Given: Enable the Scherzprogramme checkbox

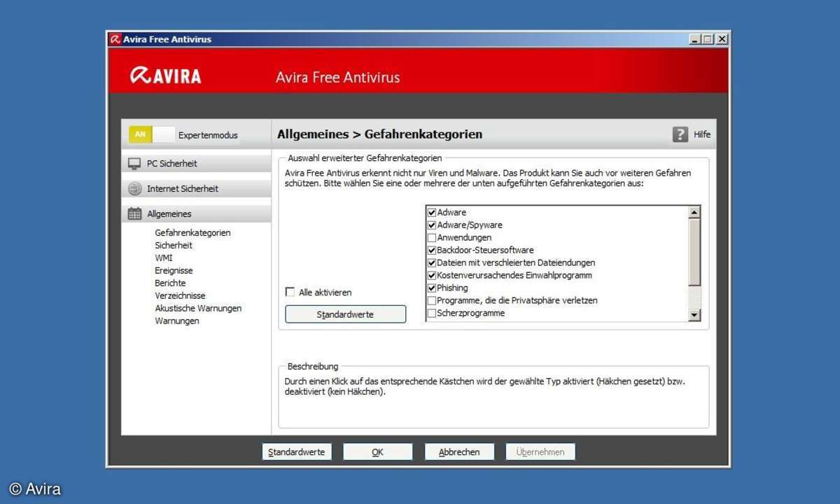Looking at the screenshot, I should coord(432,313).
